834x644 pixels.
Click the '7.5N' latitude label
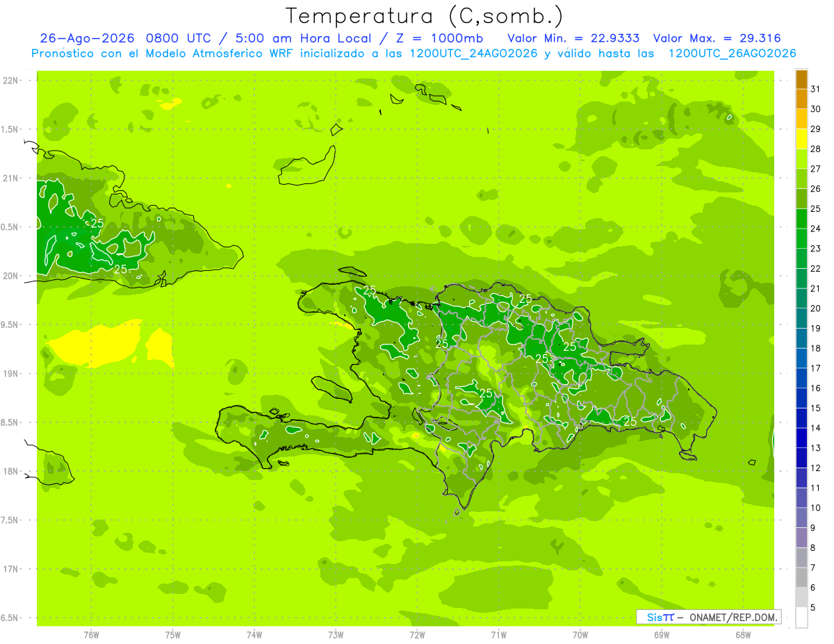(10, 520)
